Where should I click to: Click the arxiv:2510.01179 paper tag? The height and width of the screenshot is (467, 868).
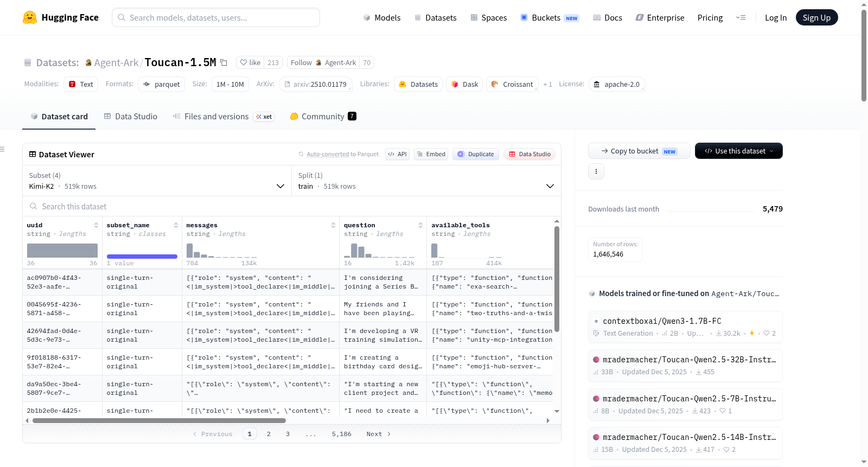(316, 84)
